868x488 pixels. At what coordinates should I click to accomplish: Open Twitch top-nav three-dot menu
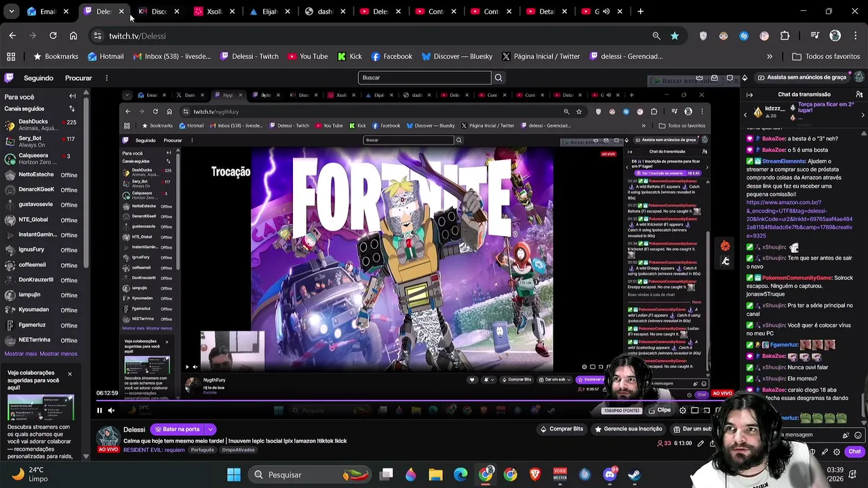click(x=106, y=78)
